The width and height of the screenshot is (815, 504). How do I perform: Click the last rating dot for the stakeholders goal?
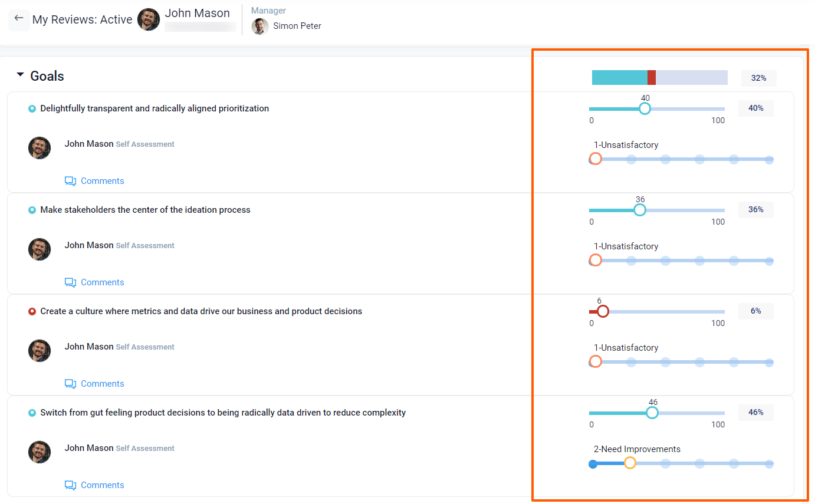coord(769,261)
